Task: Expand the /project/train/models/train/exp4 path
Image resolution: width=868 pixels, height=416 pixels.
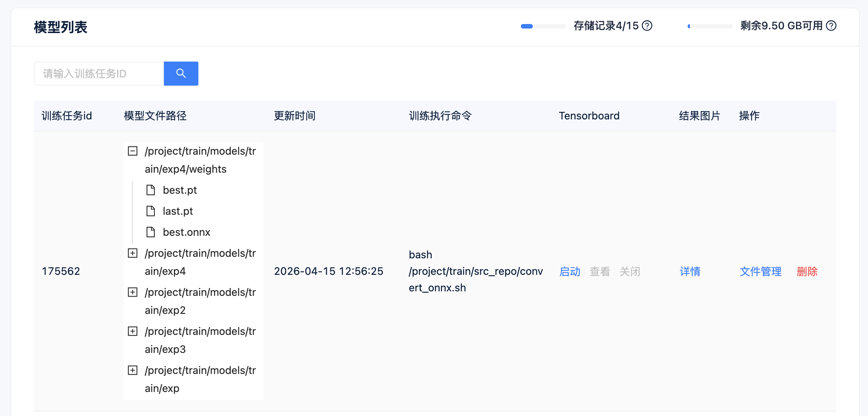Action: pyautogui.click(x=132, y=253)
